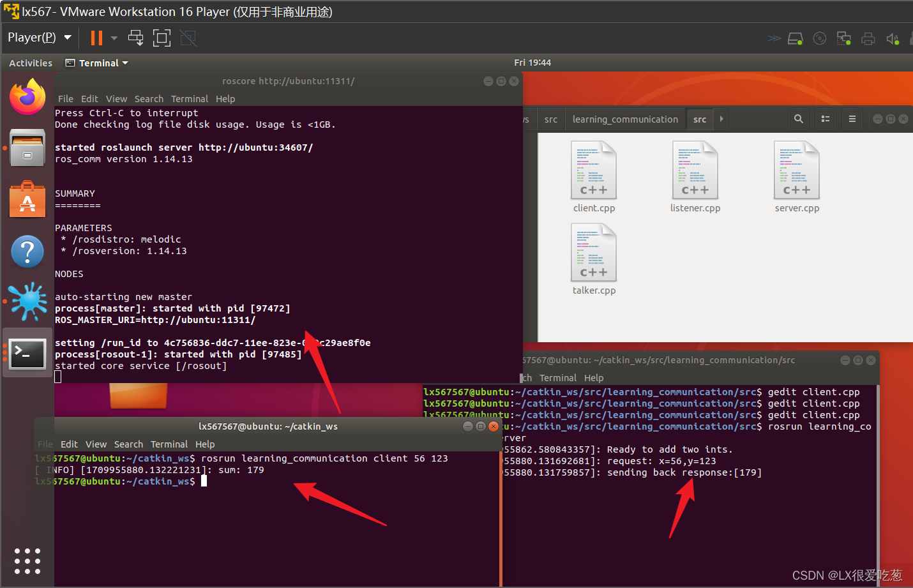Show Applications grid at dock bottom

[27, 561]
